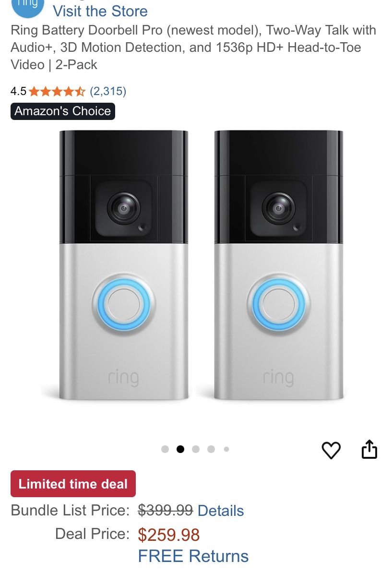Select the small fifth carousel dot
The image size is (392, 573).
coord(226,449)
